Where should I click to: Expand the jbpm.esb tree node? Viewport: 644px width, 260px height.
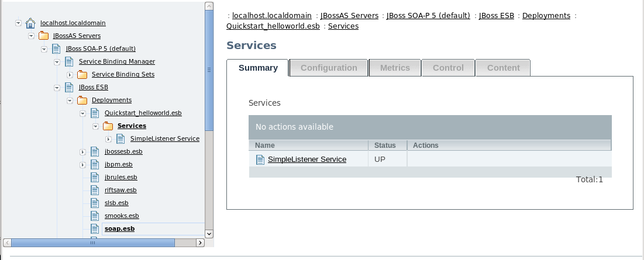tap(82, 165)
